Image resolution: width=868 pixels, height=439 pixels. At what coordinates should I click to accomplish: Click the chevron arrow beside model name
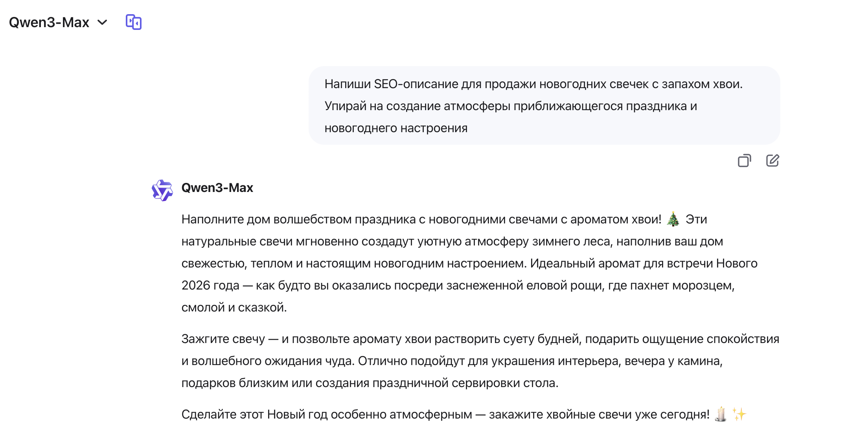[102, 22]
